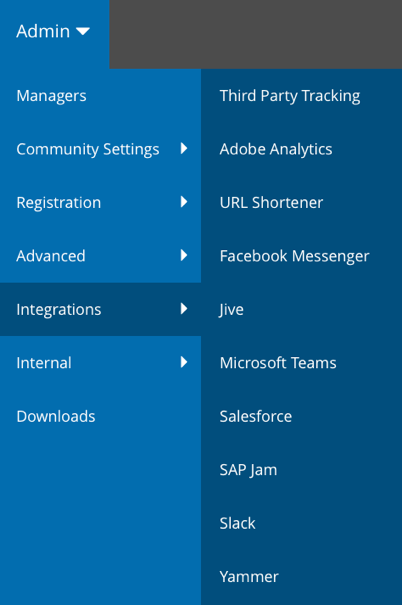Click the Internal submenu arrow
402x605 pixels.
click(x=184, y=362)
